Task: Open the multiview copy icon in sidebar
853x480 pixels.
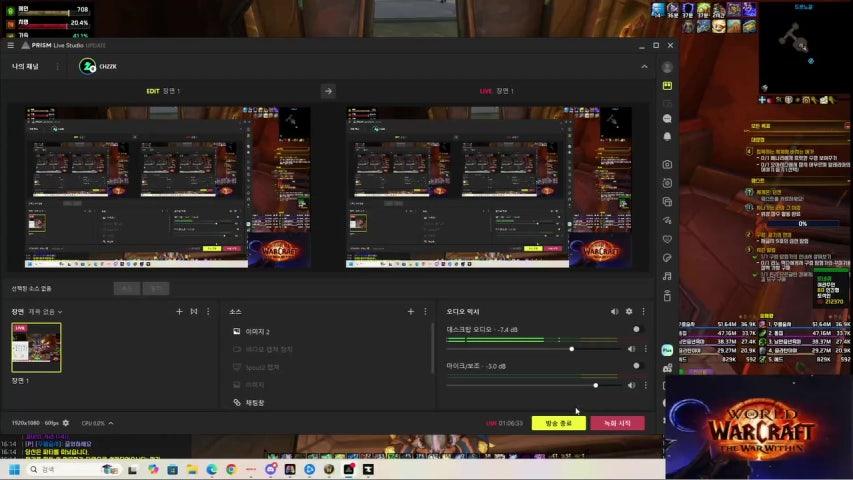Action: [667, 202]
